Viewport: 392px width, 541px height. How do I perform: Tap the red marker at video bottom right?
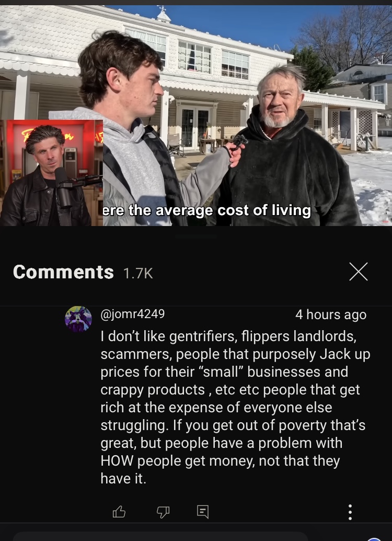point(385,221)
